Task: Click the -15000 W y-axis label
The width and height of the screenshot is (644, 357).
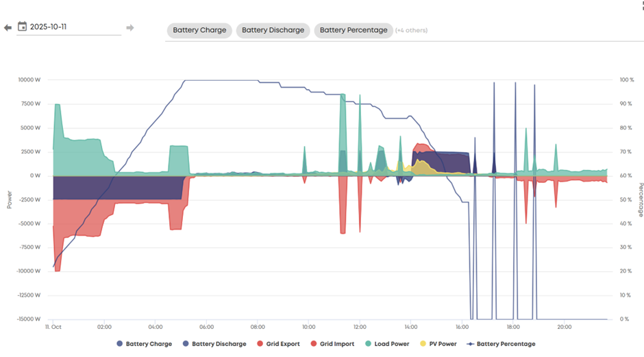Action: click(x=28, y=319)
